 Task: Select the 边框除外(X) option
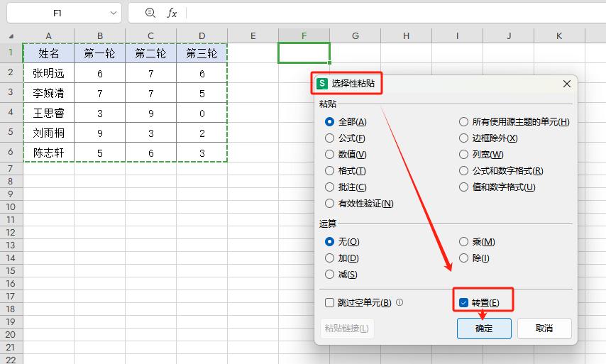click(488, 138)
